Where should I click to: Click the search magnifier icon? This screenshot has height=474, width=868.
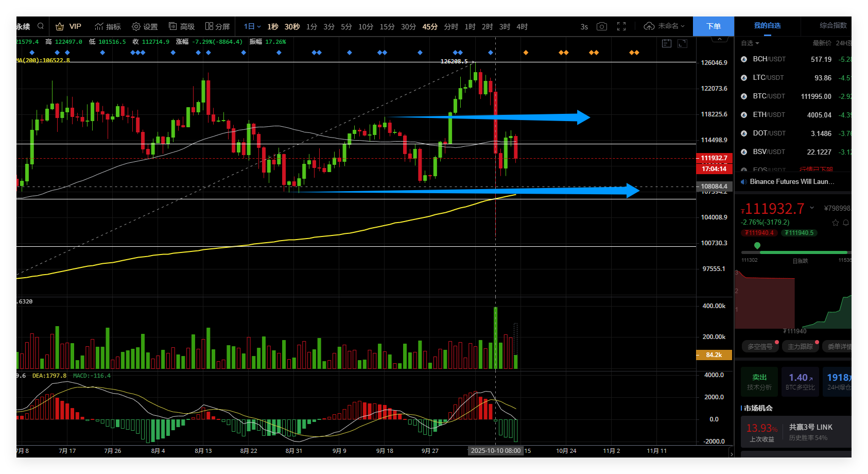(x=41, y=26)
